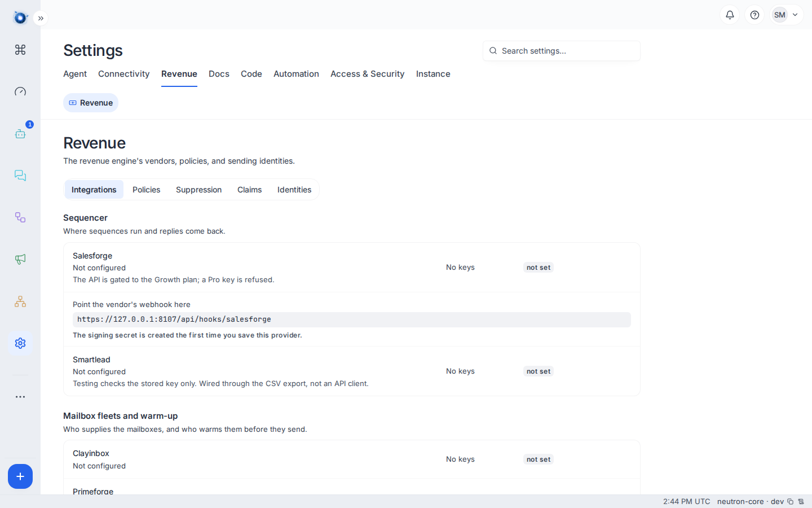
Task: Click the Salesforge webhook URL field
Action: coord(352,319)
